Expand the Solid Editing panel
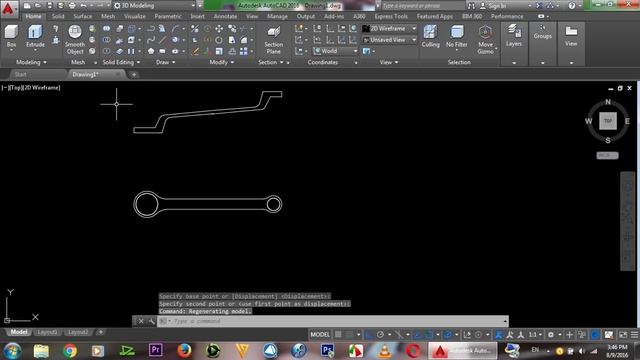The height and width of the screenshot is (360, 640). click(121, 62)
